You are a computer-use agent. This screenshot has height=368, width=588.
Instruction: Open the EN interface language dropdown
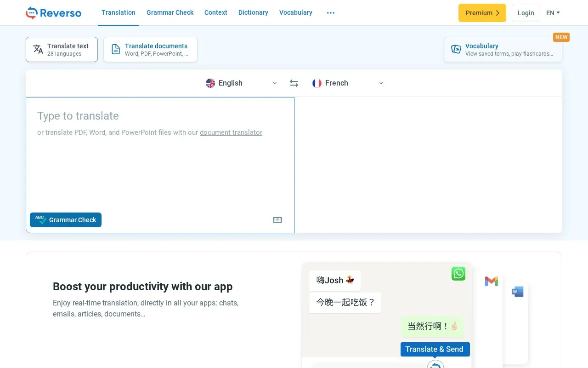(x=553, y=13)
